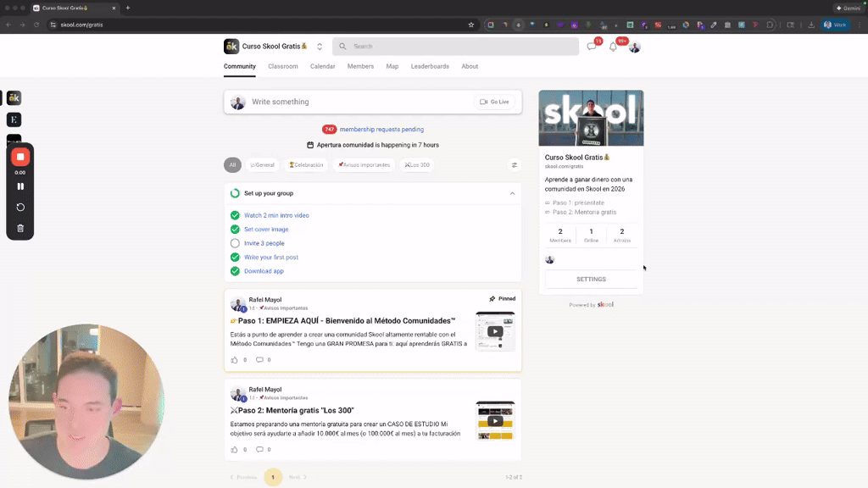Viewport: 868px width, 488px height.
Task: Filter posts by Avisos importantes category
Action: (364, 165)
